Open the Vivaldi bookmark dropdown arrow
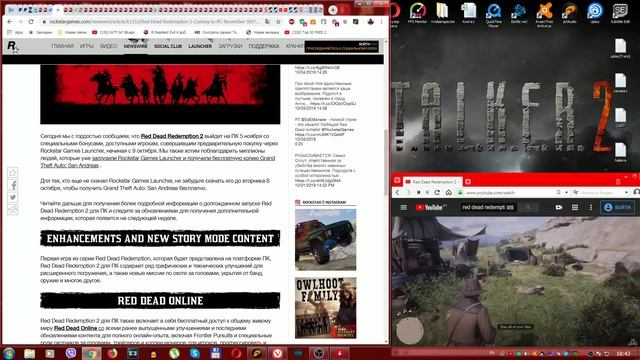The image size is (640, 360). (x=567, y=192)
